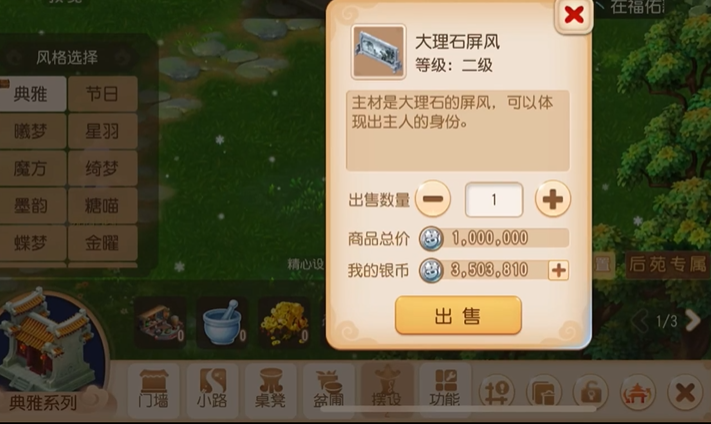Screen dimensions: 711x424
Task: Select the golden flower bush item
Action: tap(284, 322)
